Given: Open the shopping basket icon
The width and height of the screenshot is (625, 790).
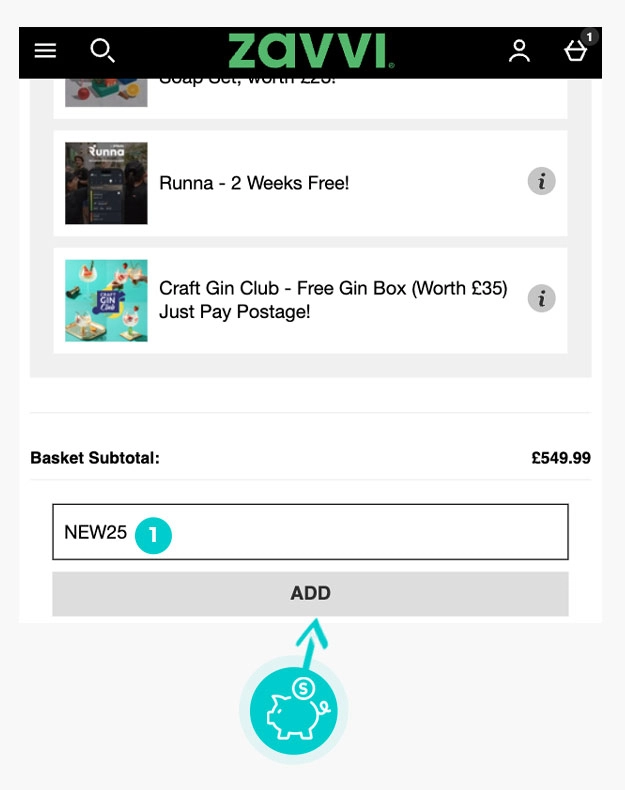Looking at the screenshot, I should click(575, 52).
